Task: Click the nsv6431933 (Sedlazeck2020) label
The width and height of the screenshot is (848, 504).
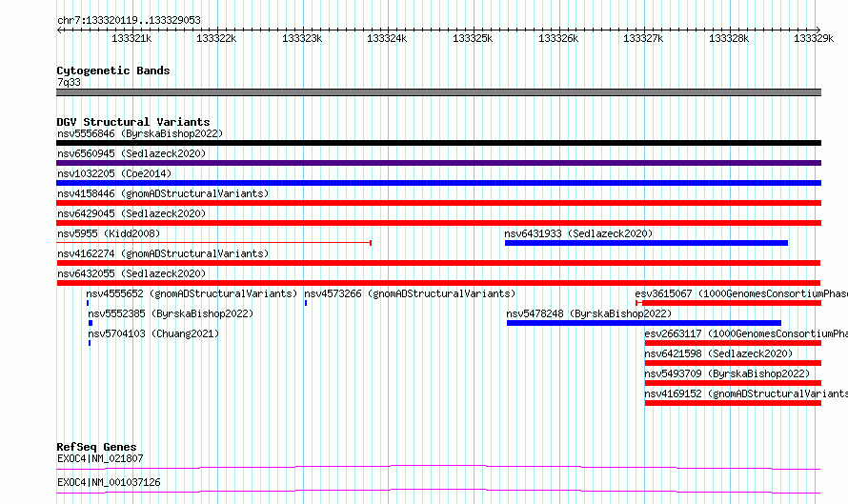Action: tap(578, 233)
